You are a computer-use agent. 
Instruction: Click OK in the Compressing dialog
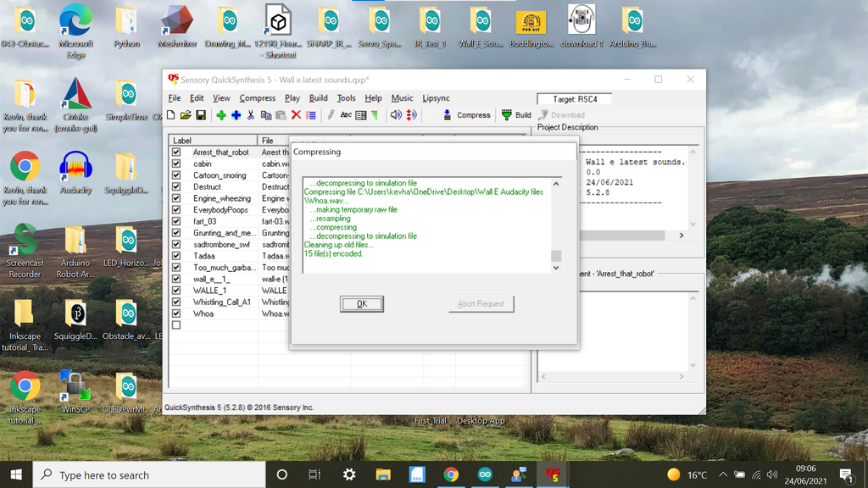(361, 304)
